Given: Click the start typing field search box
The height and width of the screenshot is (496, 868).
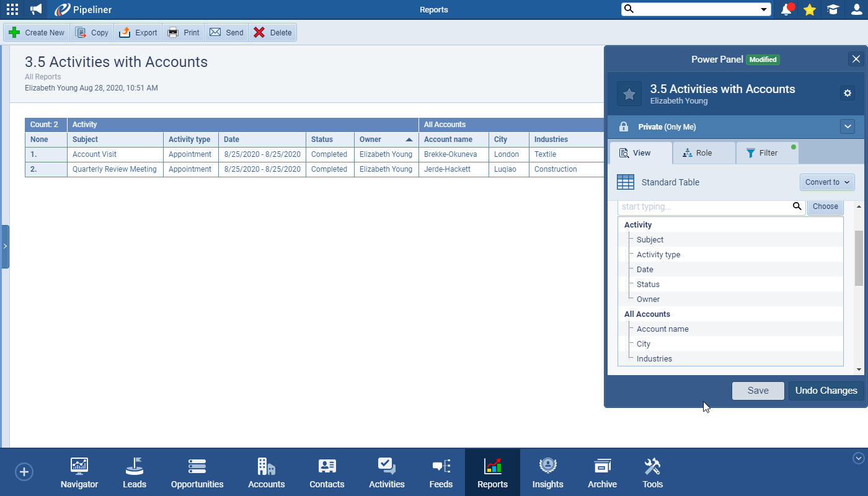Looking at the screenshot, I should [705, 206].
